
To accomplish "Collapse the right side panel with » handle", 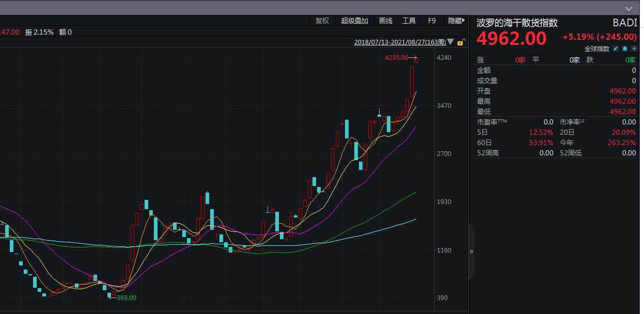I will pyautogui.click(x=471, y=252).
